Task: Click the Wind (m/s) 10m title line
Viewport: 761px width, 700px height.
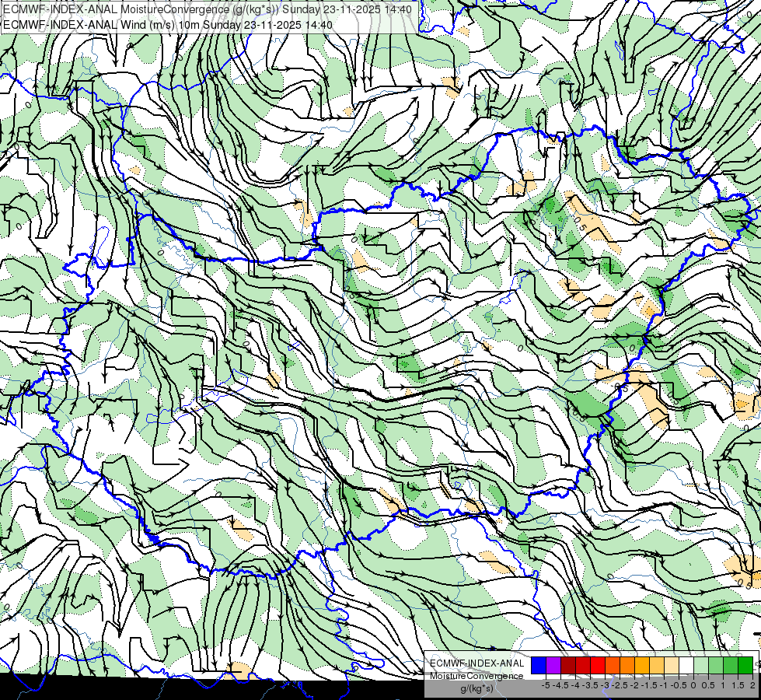Action: click(168, 24)
